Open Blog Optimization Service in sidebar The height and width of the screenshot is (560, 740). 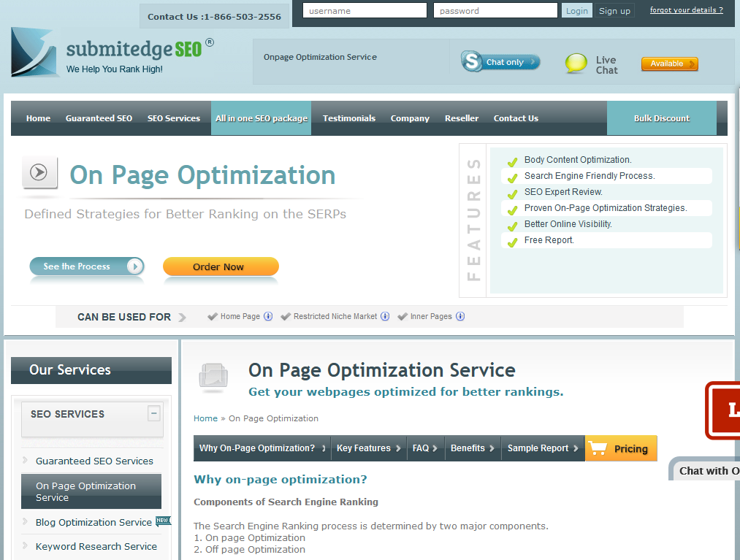click(x=94, y=522)
